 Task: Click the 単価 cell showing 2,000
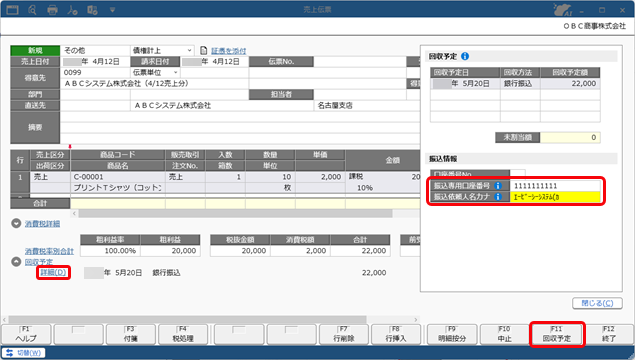pyautogui.click(x=320, y=177)
